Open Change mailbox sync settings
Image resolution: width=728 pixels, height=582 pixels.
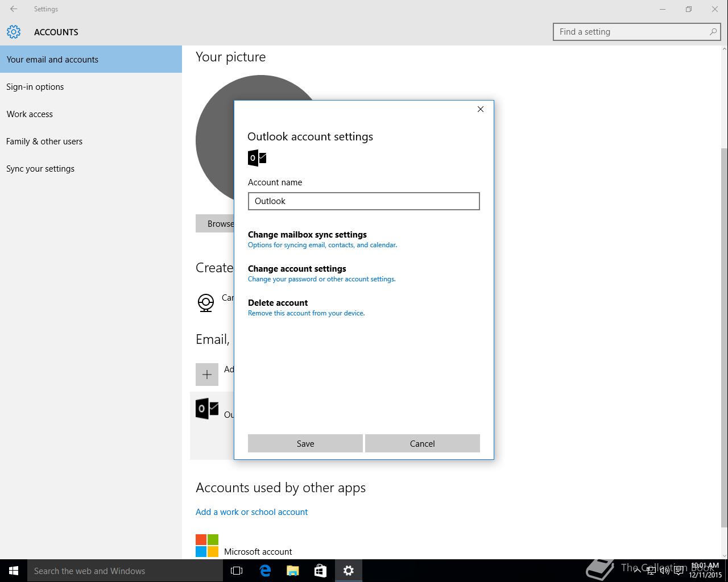322,239
